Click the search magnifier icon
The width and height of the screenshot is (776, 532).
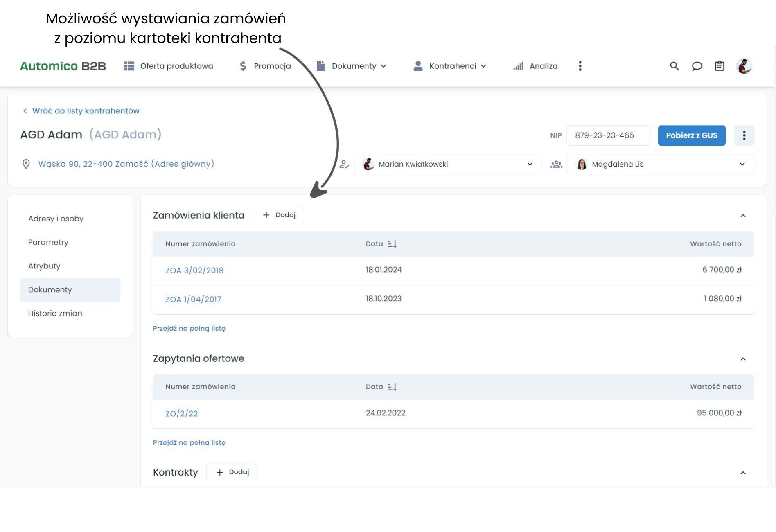[x=674, y=66]
